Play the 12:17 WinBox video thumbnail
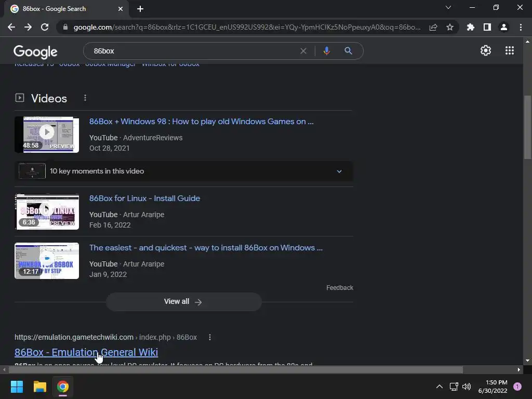 coord(47,261)
